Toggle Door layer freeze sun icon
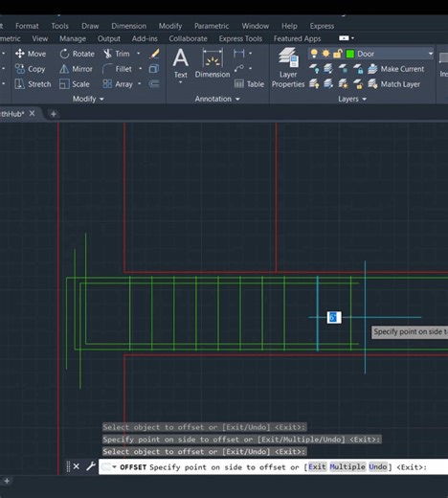The height and width of the screenshot is (498, 448). coord(325,54)
